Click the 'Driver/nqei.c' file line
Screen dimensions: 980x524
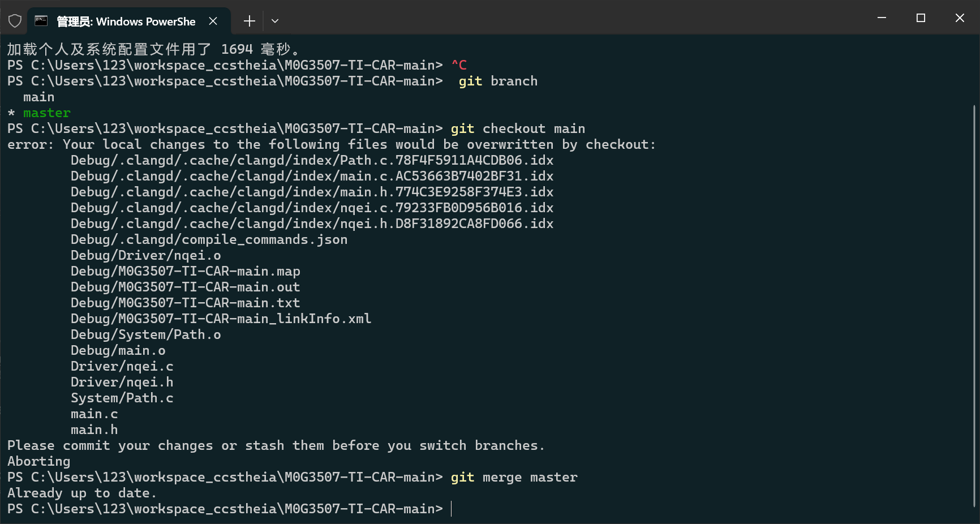(x=122, y=366)
